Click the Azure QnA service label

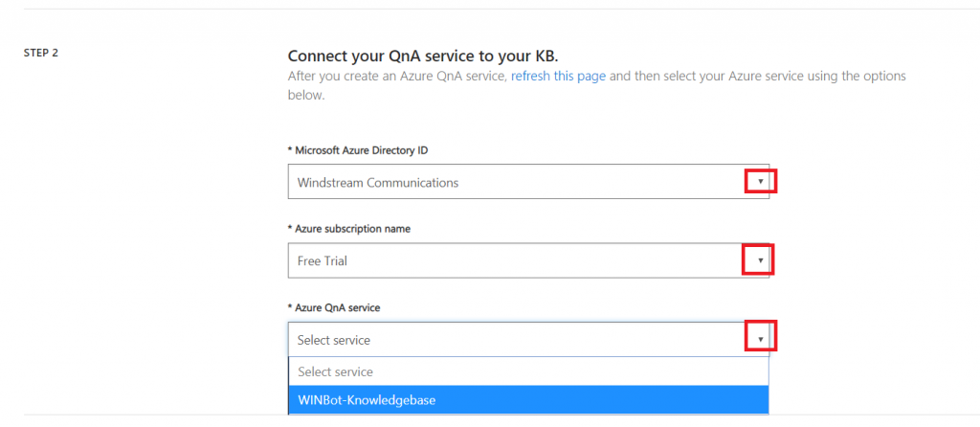point(334,307)
